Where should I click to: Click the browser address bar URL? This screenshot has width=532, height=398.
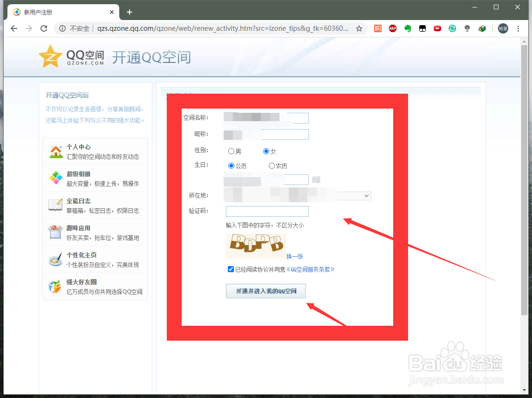(223, 28)
